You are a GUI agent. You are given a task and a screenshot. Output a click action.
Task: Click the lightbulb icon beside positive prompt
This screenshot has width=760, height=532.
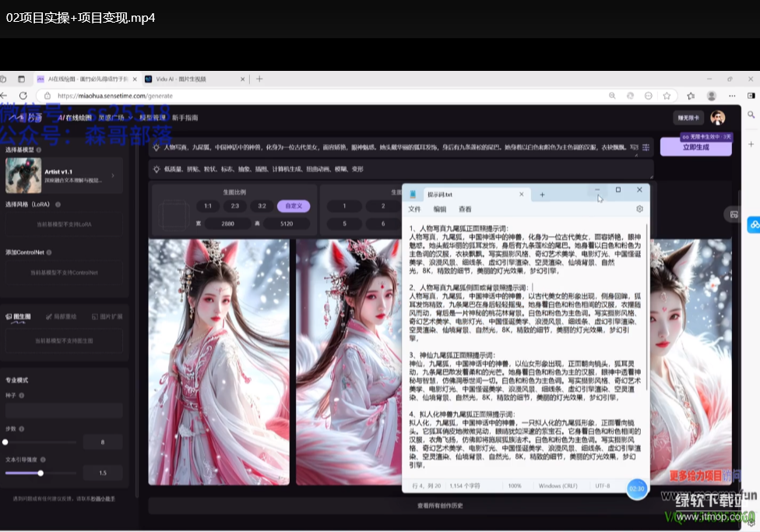157,147
